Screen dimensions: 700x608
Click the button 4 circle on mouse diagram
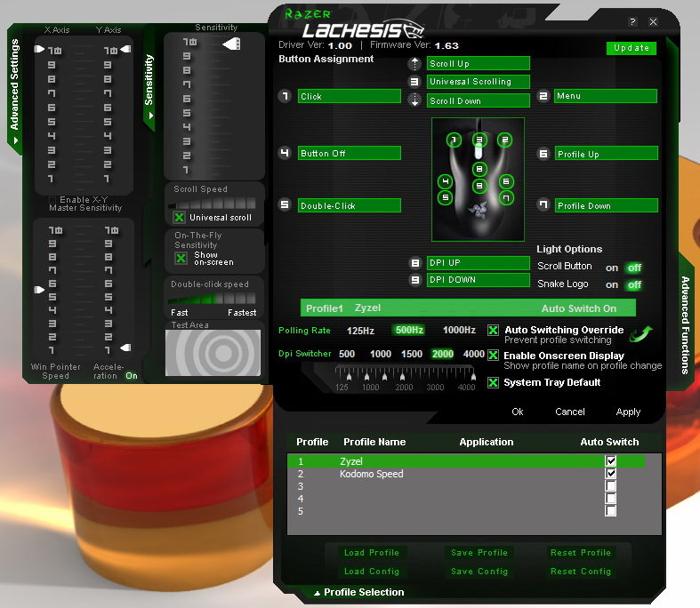coord(445,181)
